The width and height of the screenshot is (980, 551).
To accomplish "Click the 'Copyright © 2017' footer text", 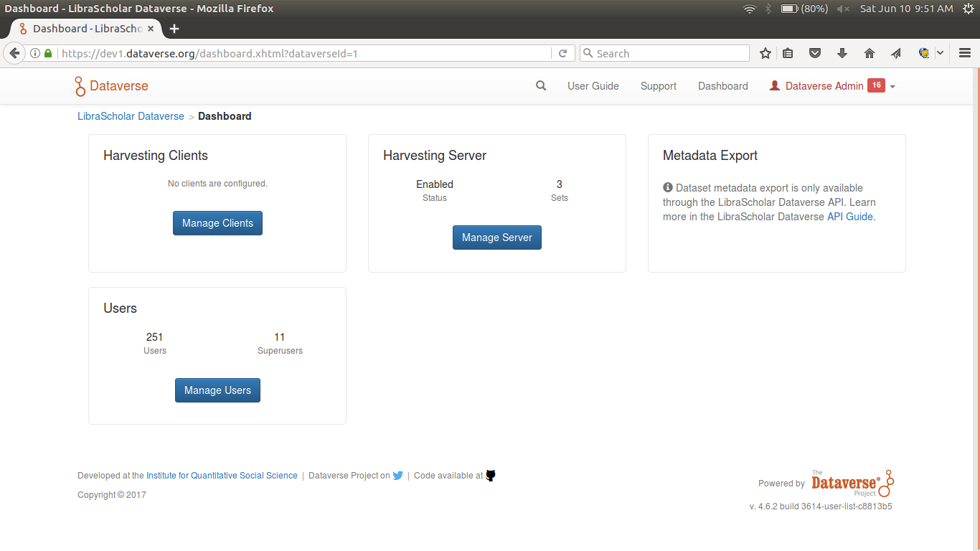I will [x=112, y=495].
